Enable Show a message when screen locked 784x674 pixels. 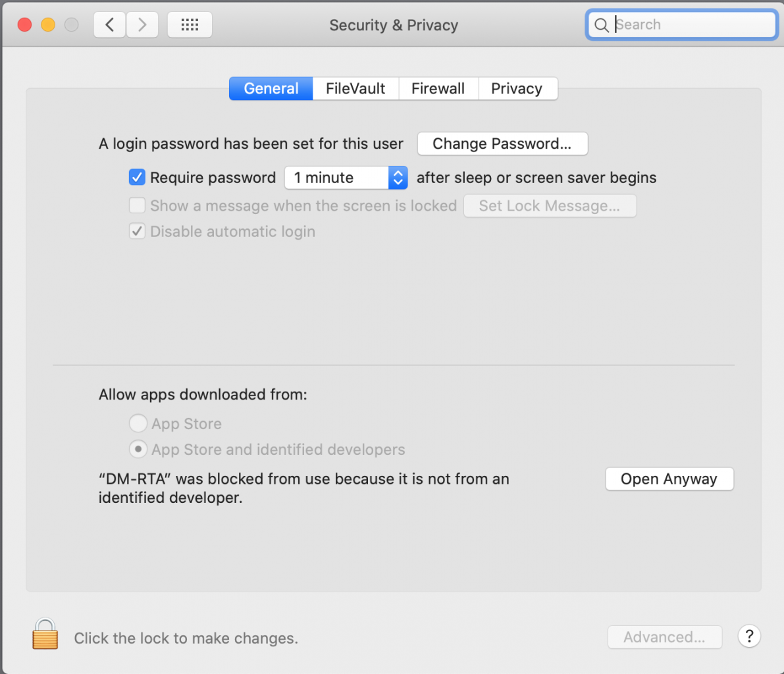pos(137,205)
